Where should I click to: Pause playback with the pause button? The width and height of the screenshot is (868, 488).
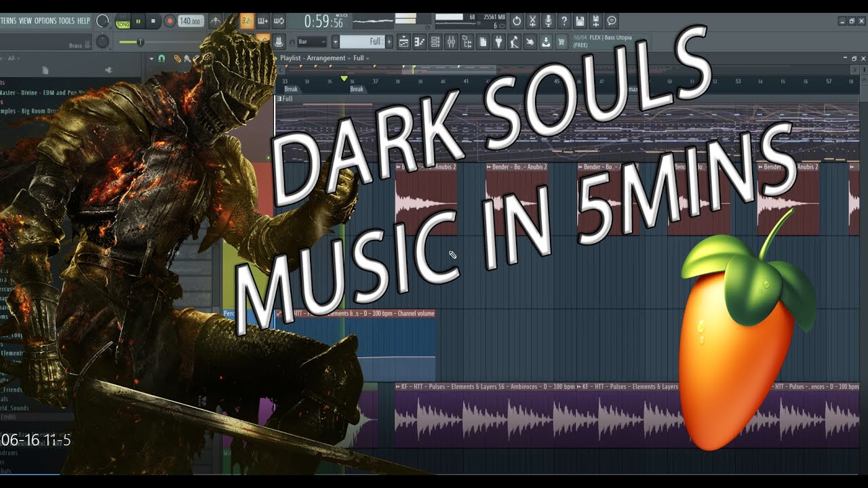coord(139,21)
